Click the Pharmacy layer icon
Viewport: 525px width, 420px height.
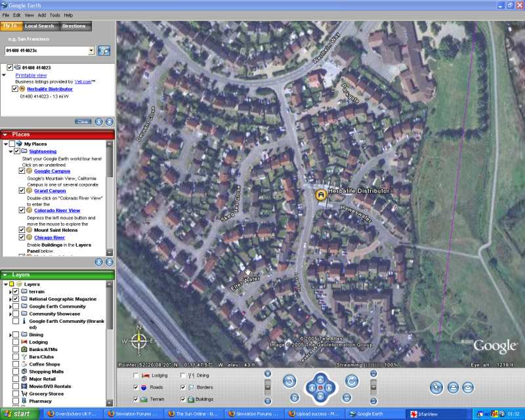coord(24,401)
